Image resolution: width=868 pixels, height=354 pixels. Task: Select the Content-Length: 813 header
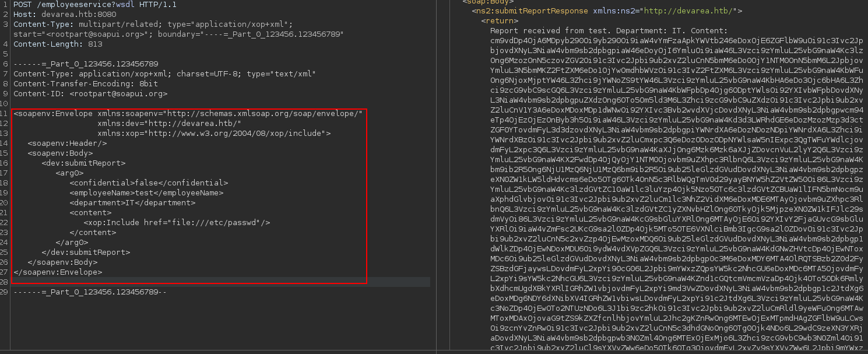pos(58,44)
